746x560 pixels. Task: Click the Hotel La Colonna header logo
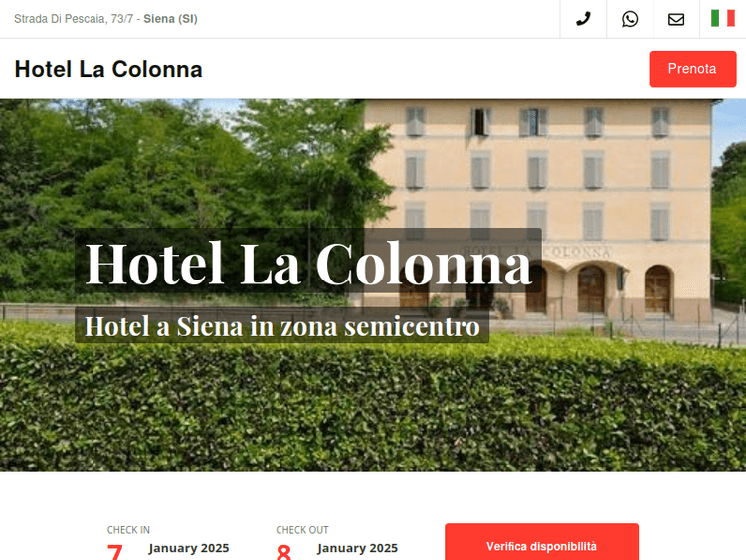108,69
